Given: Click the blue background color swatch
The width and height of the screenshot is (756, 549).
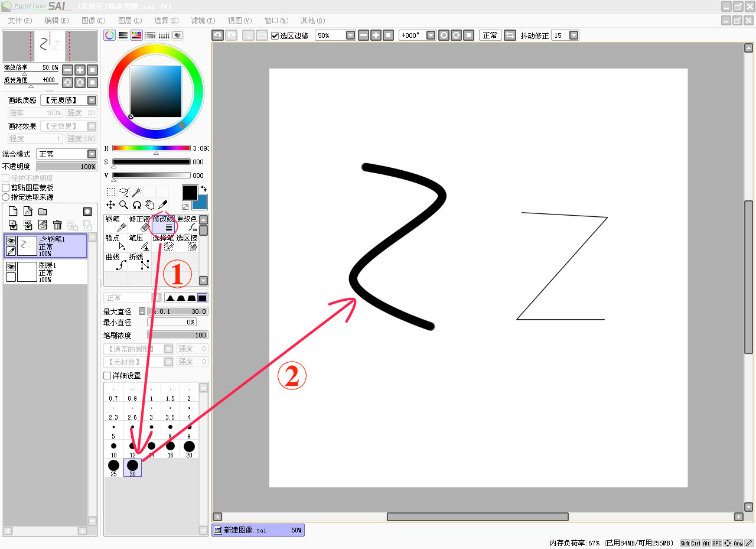Looking at the screenshot, I should click(200, 203).
